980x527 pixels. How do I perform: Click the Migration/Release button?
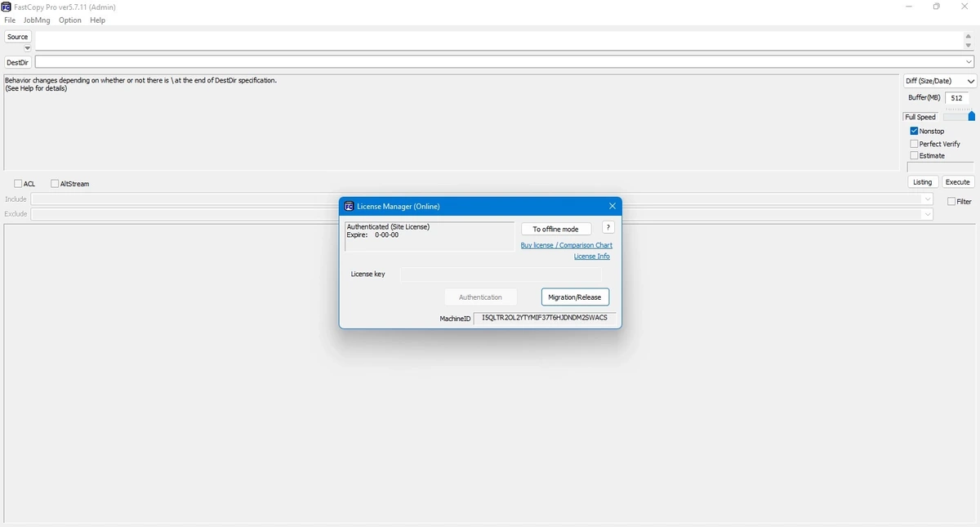coord(575,297)
